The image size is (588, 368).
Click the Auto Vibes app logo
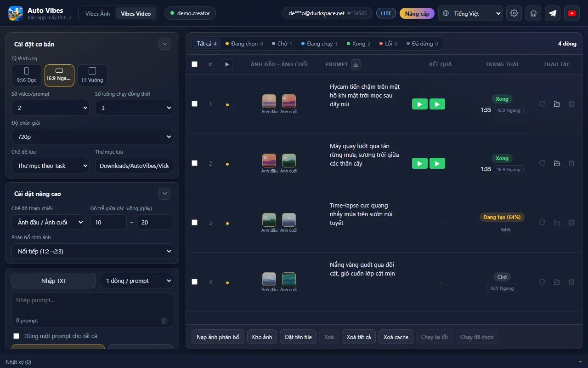16,13
